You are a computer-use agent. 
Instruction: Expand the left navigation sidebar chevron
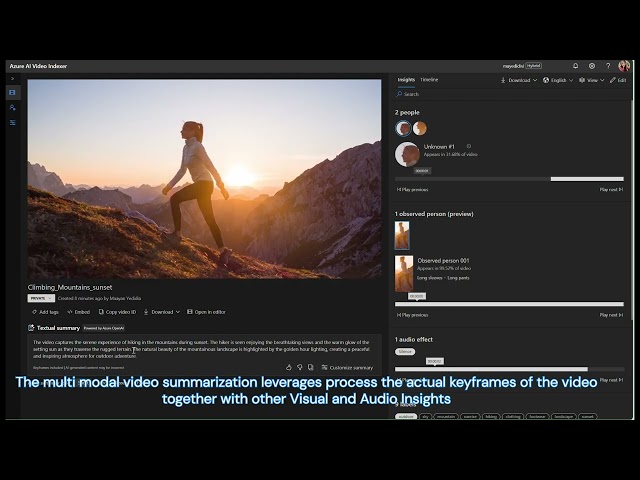(13, 78)
